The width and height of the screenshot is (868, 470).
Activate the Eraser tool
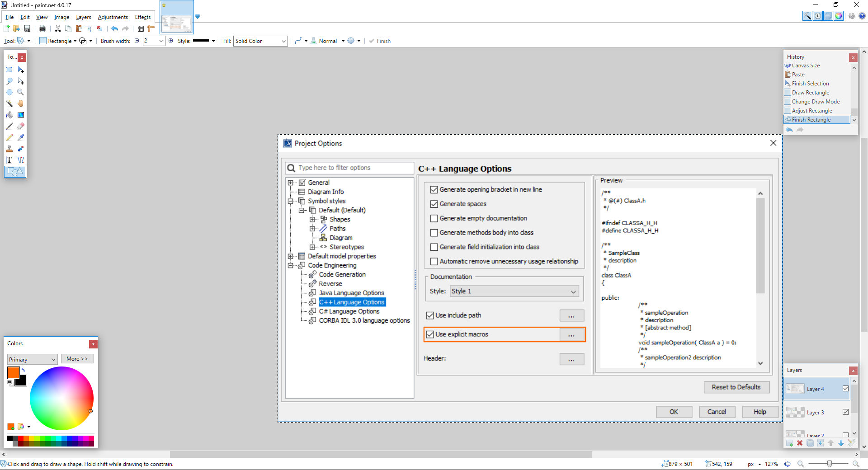pos(21,126)
